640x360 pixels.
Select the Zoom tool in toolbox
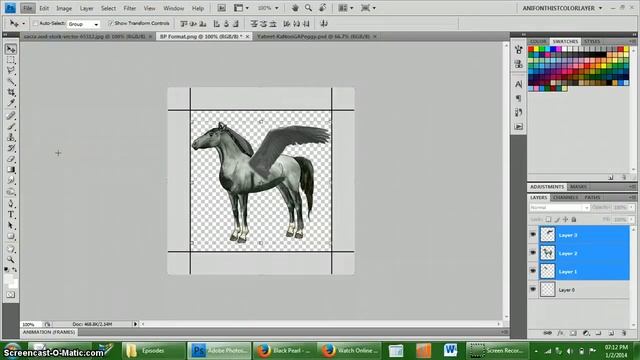coord(11,259)
